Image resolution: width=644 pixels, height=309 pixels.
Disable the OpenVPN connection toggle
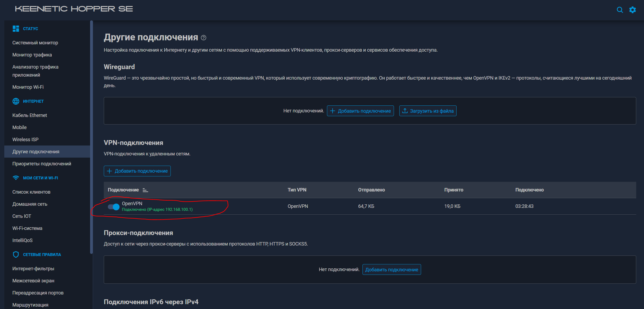coord(113,207)
